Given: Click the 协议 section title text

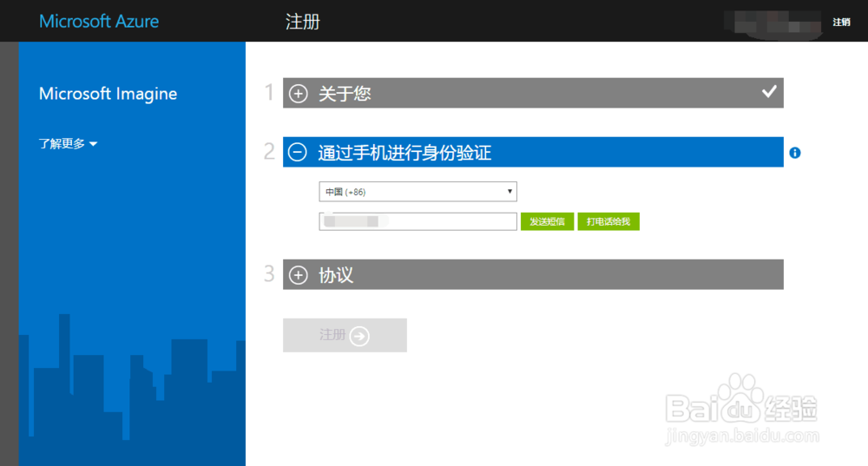Looking at the screenshot, I should pos(335,275).
